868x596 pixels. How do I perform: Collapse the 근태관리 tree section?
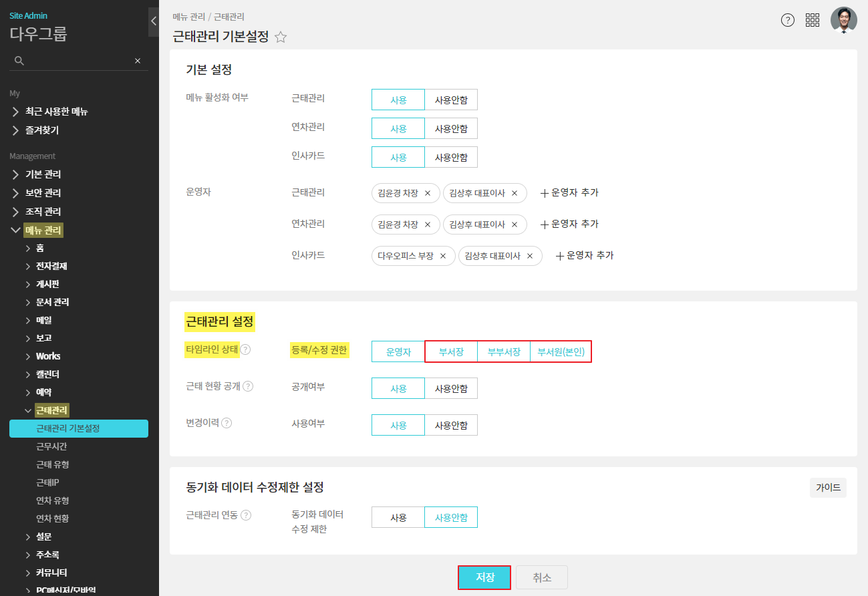tap(28, 410)
